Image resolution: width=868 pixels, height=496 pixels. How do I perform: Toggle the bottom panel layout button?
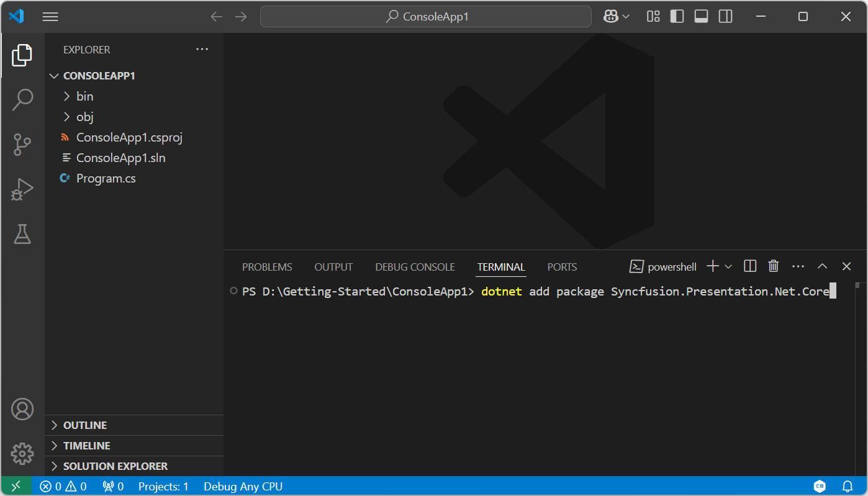(x=701, y=17)
